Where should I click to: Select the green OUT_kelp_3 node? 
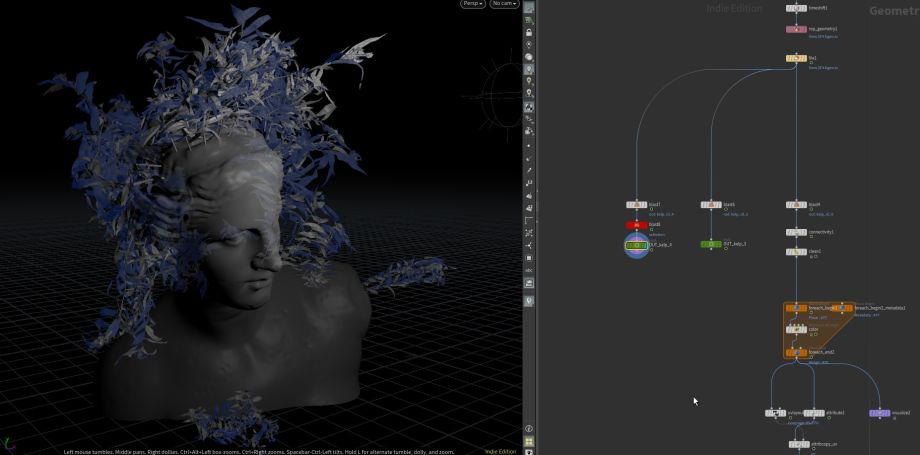point(710,244)
